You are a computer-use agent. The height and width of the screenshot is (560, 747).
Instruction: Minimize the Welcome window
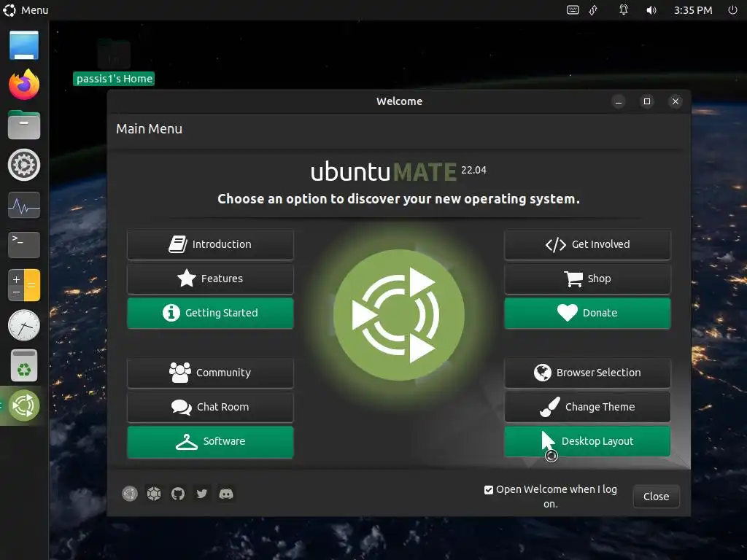click(x=619, y=101)
